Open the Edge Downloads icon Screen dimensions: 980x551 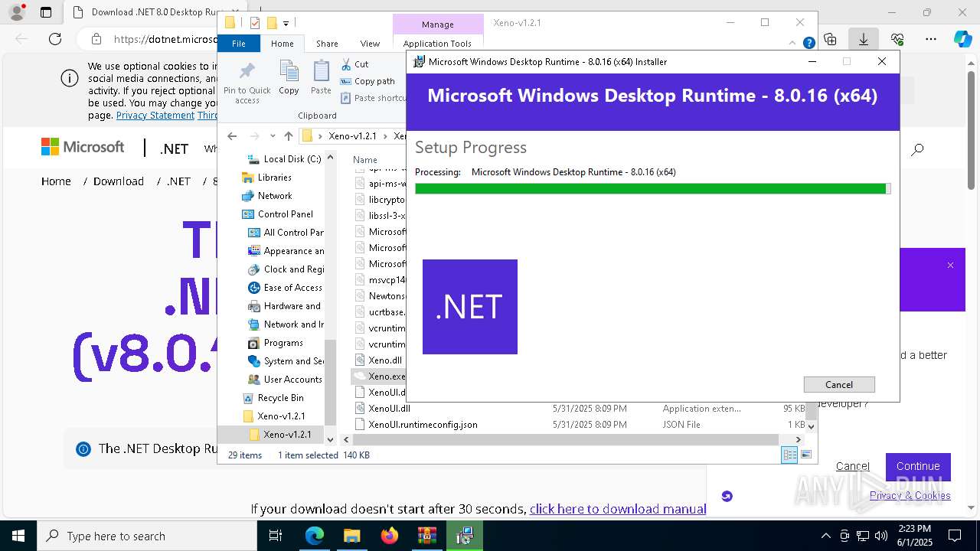(864, 39)
